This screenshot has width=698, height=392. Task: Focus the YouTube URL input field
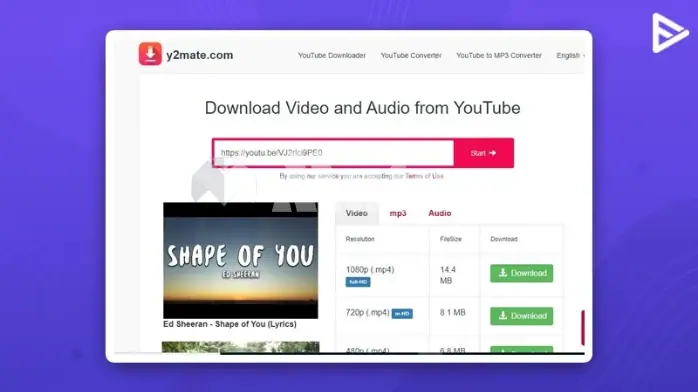coord(333,153)
